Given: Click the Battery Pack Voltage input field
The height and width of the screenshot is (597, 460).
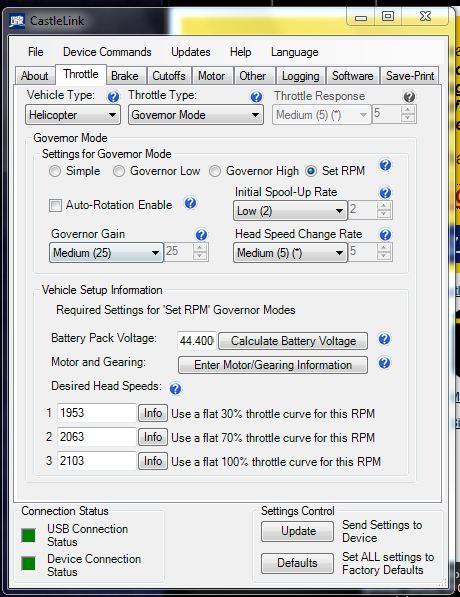Looking at the screenshot, I should (196, 340).
